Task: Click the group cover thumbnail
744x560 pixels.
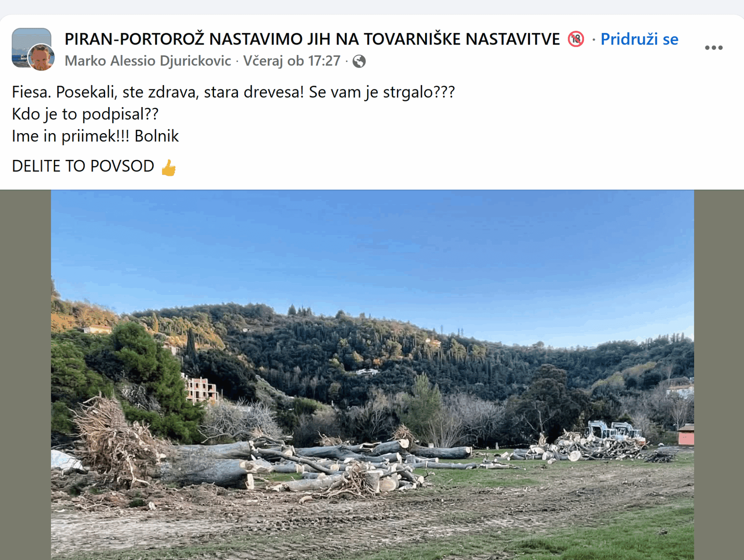Action: pos(31,47)
